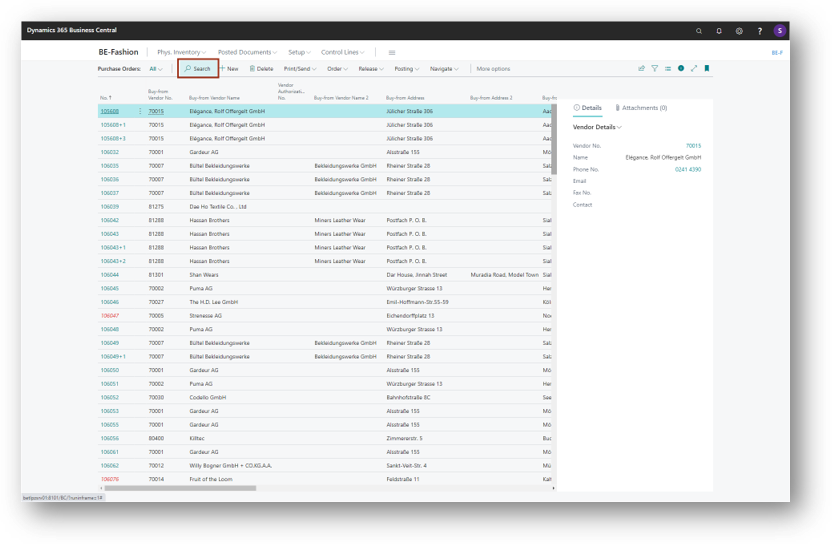This screenshot has height=544, width=832.
Task: Open purchase order 106039
Action: tap(110, 206)
